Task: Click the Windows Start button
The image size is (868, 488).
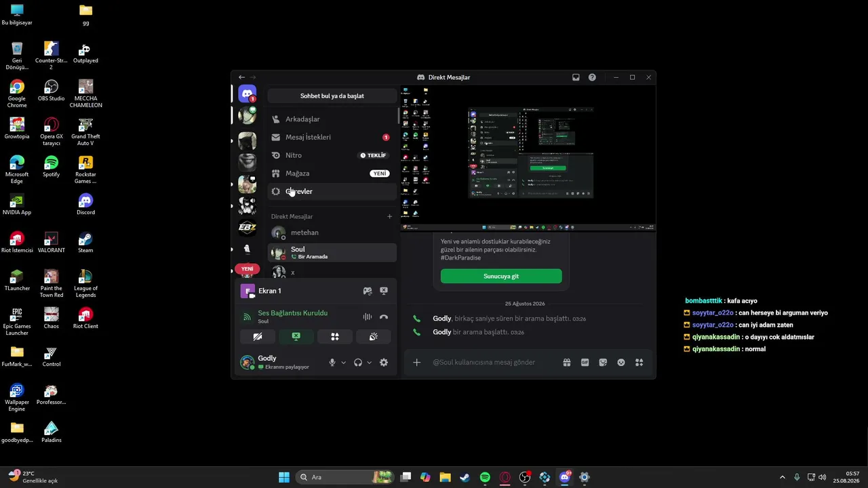Action: (284, 477)
